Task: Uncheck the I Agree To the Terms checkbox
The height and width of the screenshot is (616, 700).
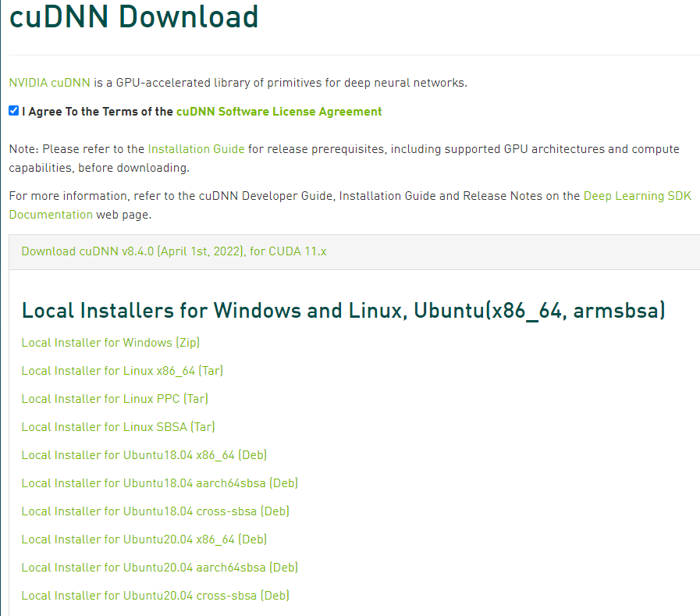Action: pos(14,111)
